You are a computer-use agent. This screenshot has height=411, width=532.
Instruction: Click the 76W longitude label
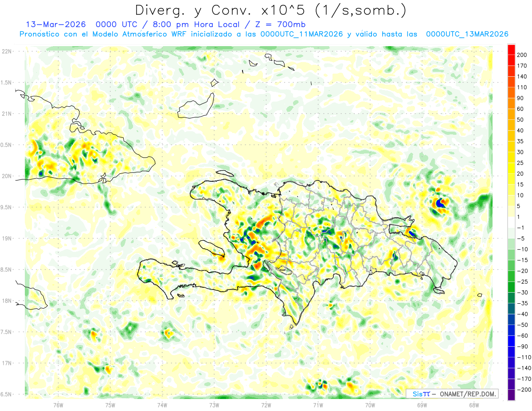58,405
